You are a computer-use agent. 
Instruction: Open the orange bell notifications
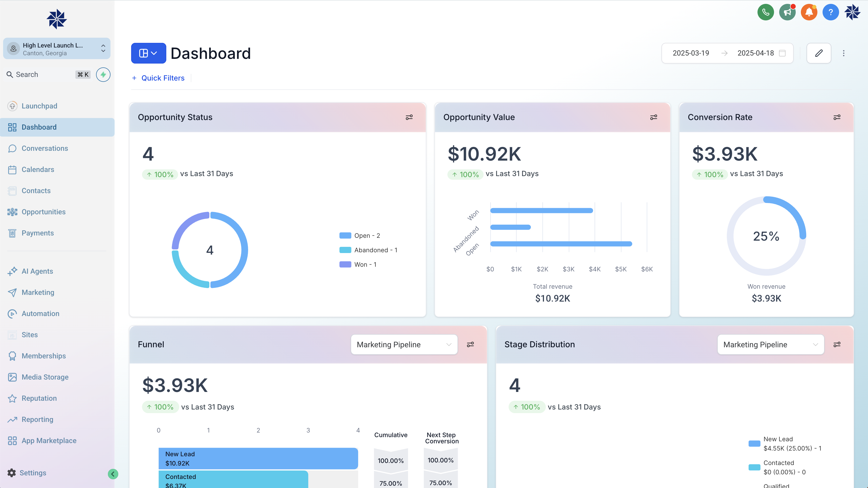(x=809, y=12)
